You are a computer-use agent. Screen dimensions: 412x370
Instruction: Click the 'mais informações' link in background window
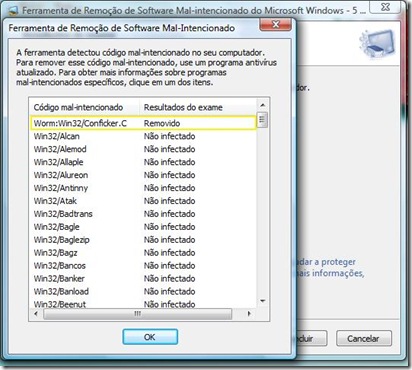[x=330, y=273]
